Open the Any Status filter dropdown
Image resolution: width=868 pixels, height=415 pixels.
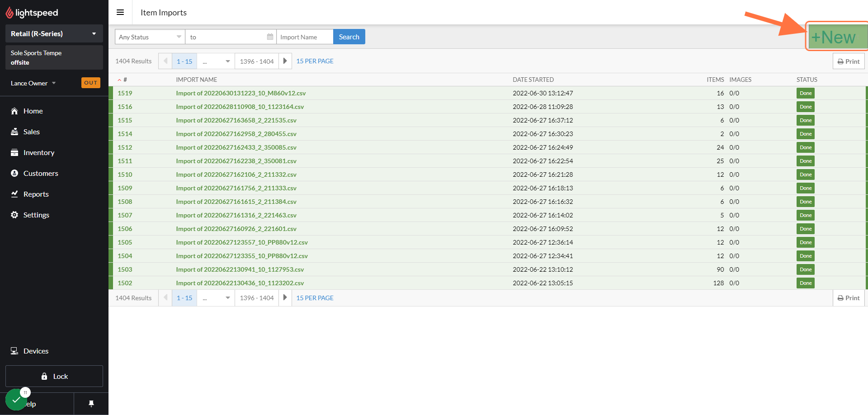pyautogui.click(x=150, y=37)
